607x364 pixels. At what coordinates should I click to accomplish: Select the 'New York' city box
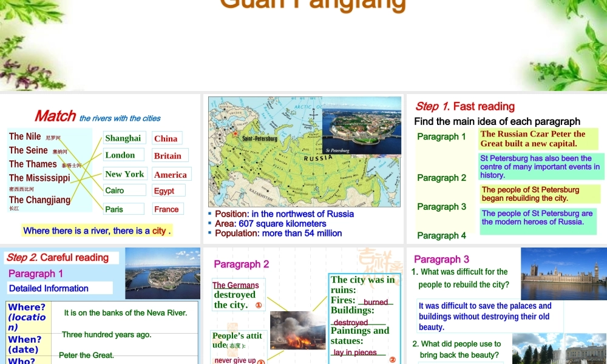point(125,174)
